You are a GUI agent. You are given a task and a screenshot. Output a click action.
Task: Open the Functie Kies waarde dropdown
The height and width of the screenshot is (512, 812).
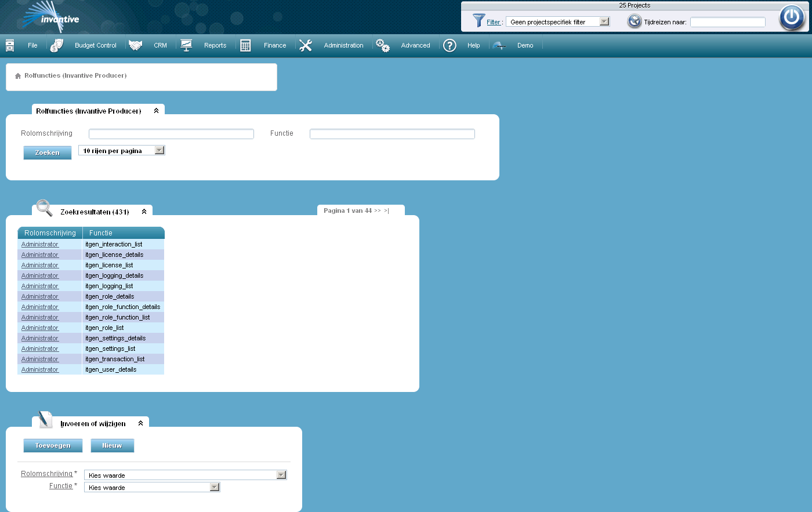click(152, 487)
